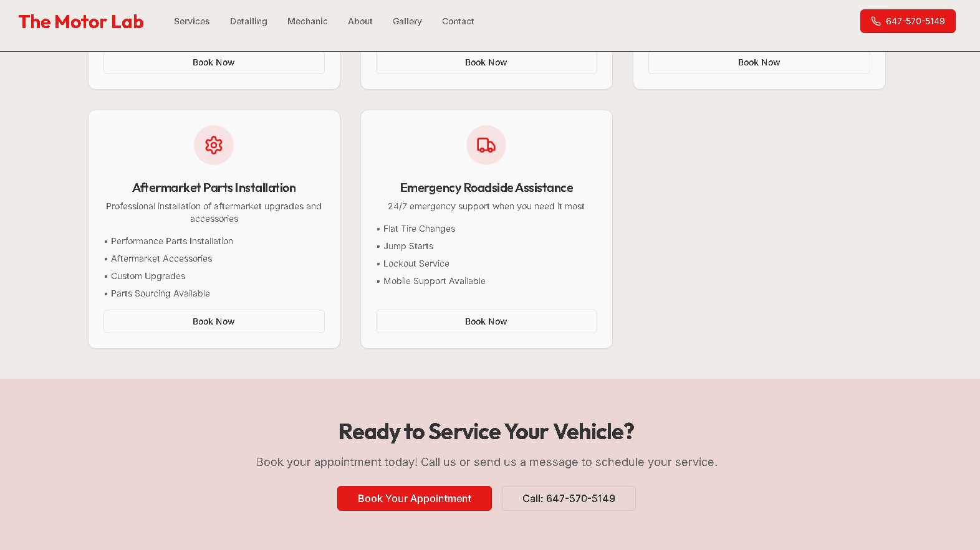Click Book Now in the top-left card
980x550 pixels.
point(214,62)
